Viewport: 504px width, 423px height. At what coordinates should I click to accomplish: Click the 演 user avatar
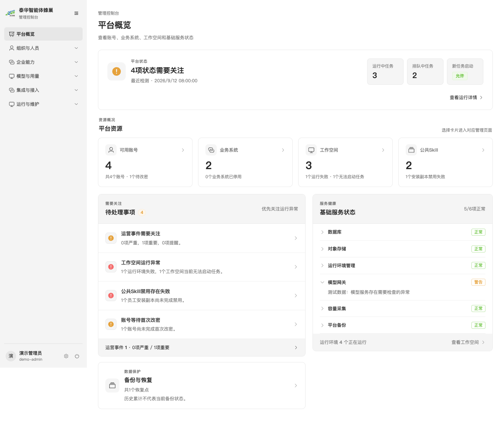coord(11,356)
